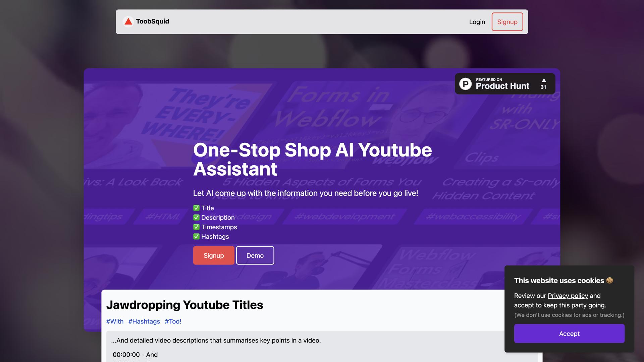Click the green check next to Hashtags
The width and height of the screenshot is (644, 362).
coord(196,236)
